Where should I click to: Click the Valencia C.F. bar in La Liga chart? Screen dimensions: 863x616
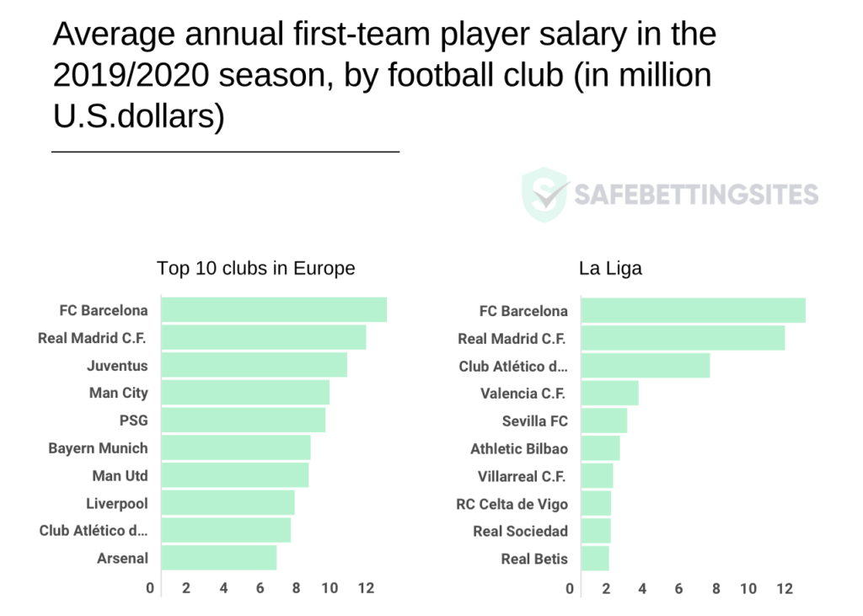(x=610, y=393)
